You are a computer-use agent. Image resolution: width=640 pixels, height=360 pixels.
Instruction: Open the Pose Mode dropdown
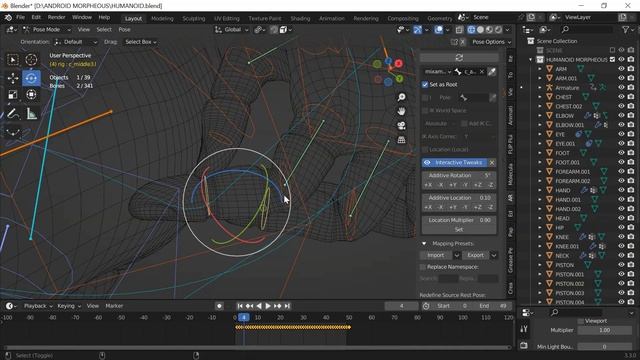[x=47, y=30]
